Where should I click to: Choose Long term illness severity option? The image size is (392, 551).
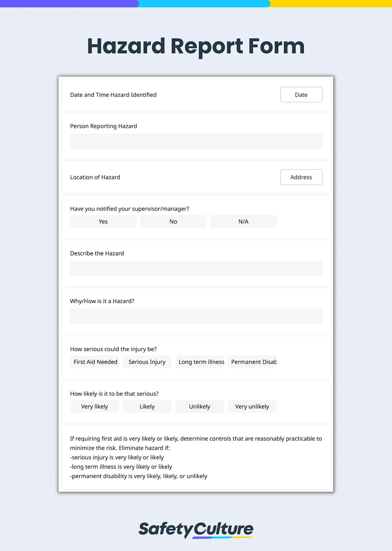[200, 362]
